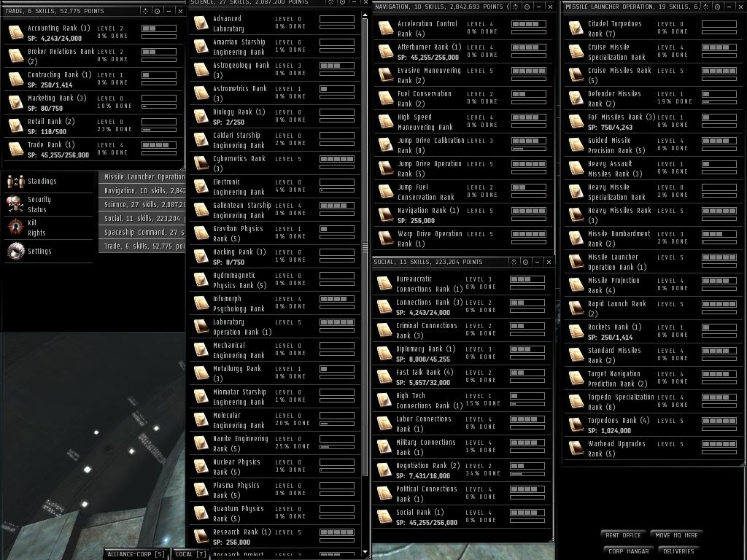Screen dimensions: 747x560
Task: Select the Rockets skill book icon
Action: tap(576, 332)
